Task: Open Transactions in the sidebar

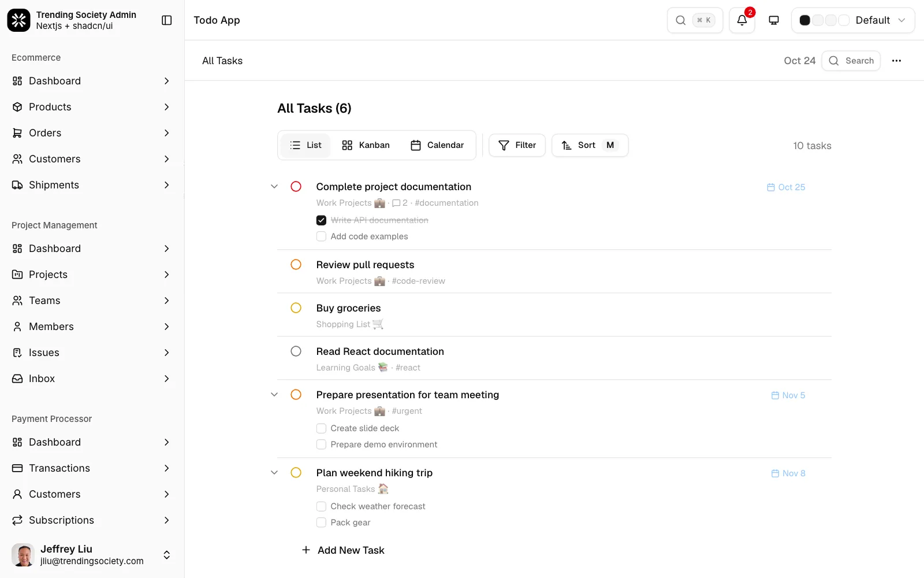Action: coord(92,468)
